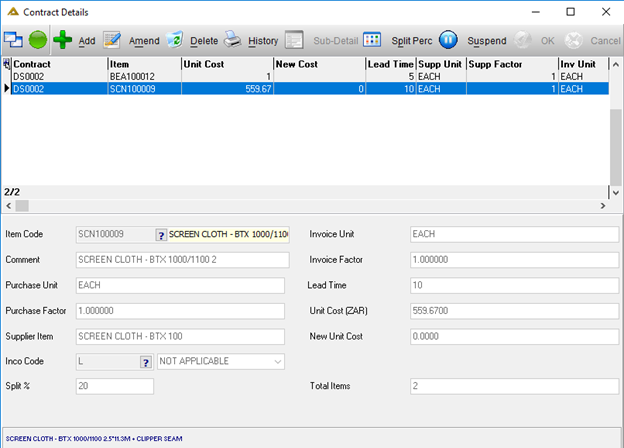Click the Lead Time field showing 10
Screen dimensions: 624x448
point(515,285)
